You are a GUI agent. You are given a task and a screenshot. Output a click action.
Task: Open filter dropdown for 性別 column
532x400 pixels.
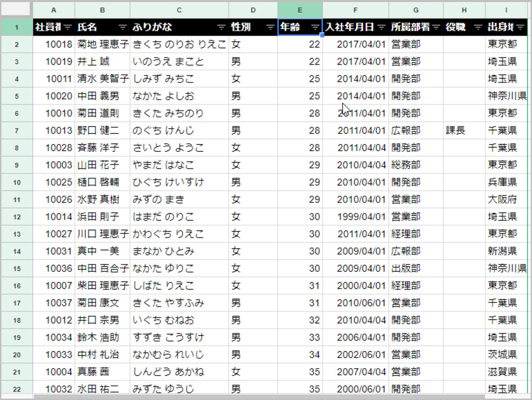coord(270,27)
